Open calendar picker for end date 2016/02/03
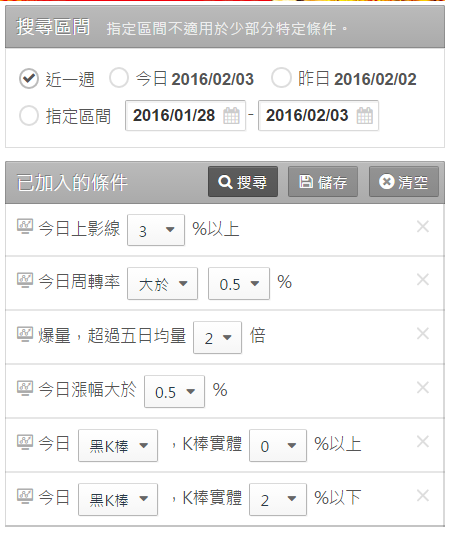This screenshot has height=533, width=451. click(365, 116)
